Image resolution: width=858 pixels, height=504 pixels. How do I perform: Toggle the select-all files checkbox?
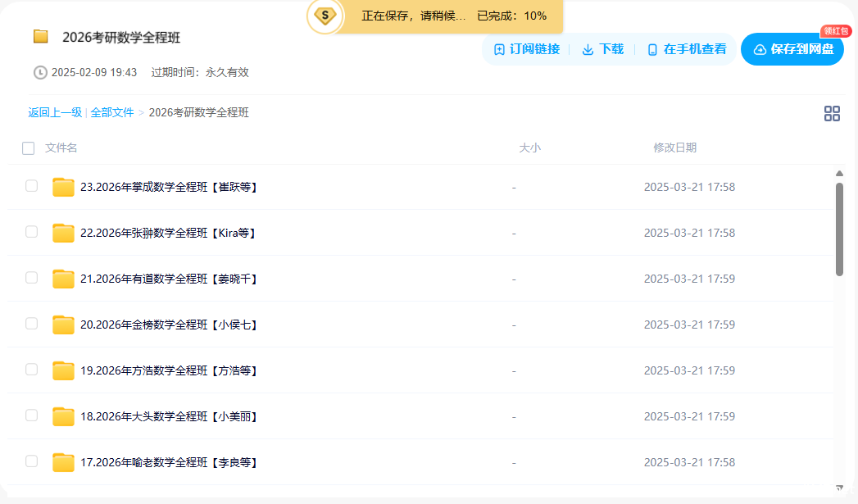(x=29, y=148)
